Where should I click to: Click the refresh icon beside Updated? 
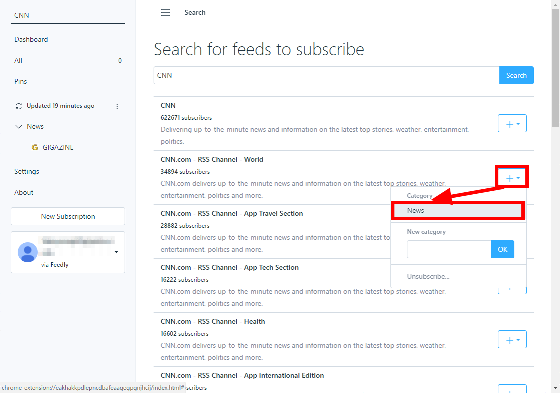click(19, 106)
